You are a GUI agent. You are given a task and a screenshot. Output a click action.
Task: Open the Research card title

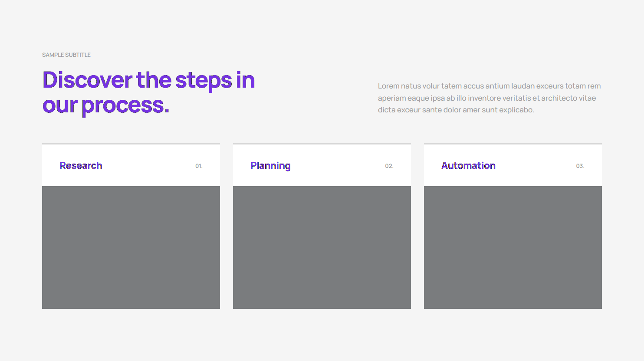tap(81, 166)
